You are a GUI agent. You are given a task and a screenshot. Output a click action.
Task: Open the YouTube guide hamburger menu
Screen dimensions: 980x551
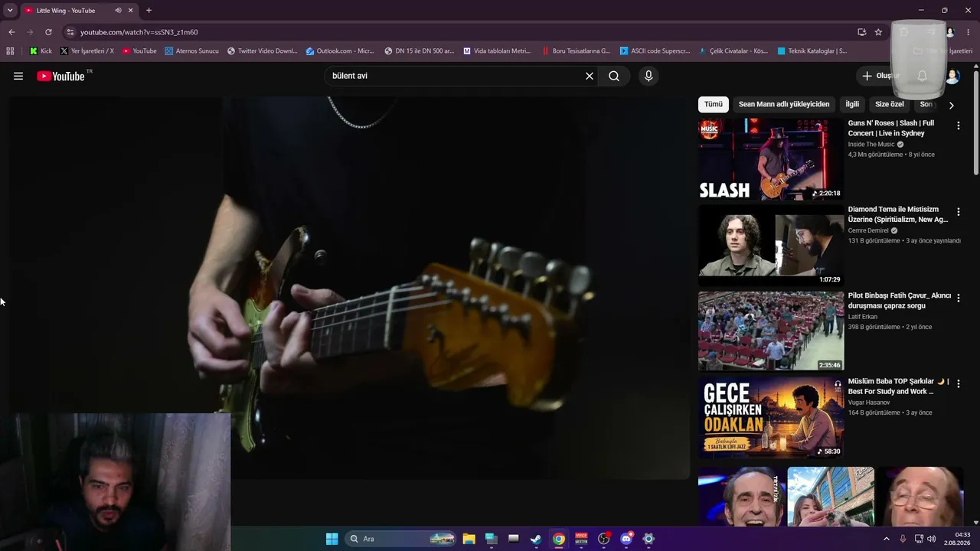18,76
